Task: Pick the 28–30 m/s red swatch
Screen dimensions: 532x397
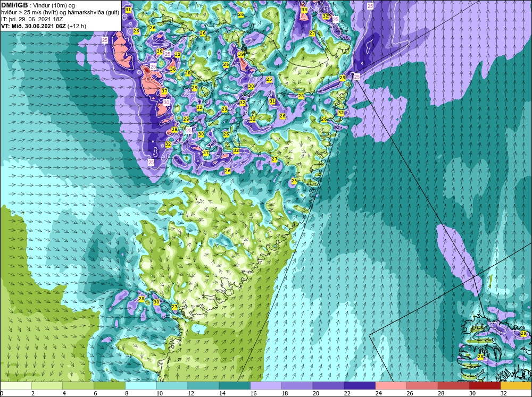Action: point(454,386)
